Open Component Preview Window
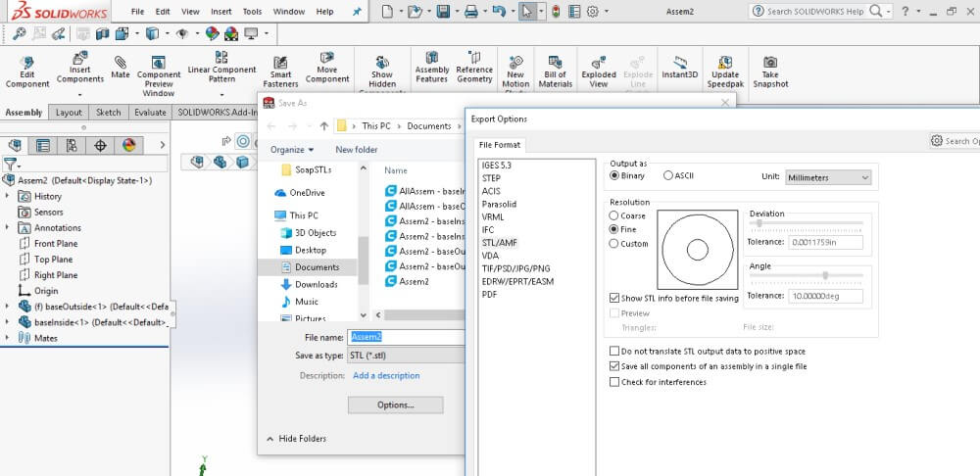 click(158, 76)
